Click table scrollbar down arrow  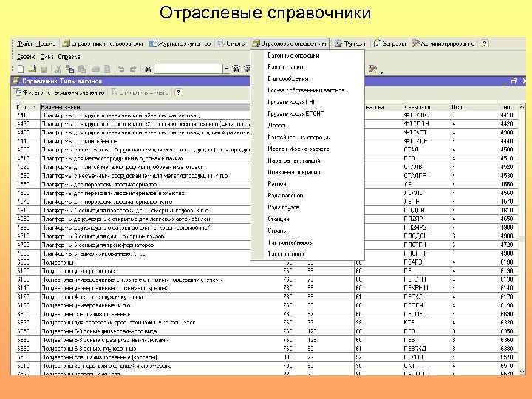coord(522,372)
